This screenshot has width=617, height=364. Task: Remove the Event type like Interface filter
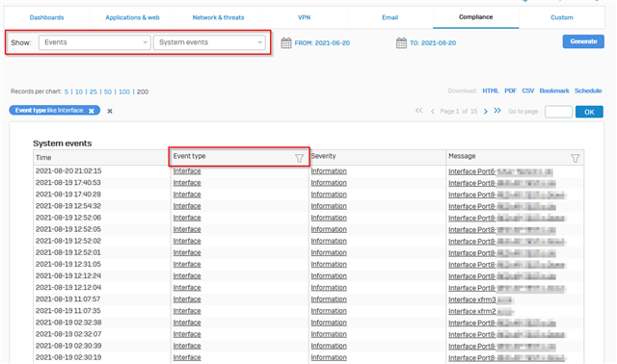click(92, 111)
